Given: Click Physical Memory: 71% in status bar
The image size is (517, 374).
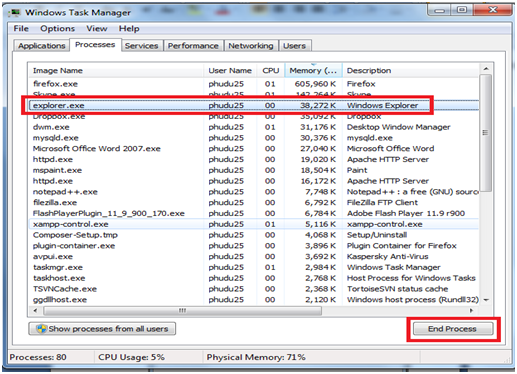Looking at the screenshot, I should [256, 357].
